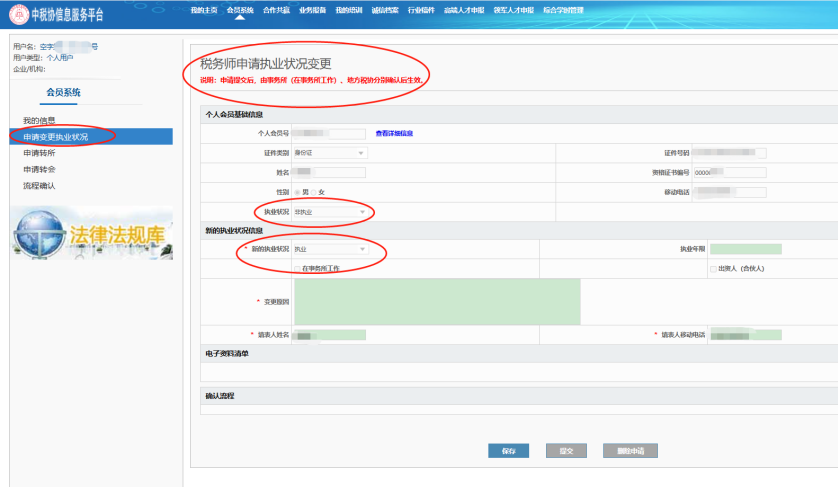Screen dimensions: 838x487
Task: Click the 删除申请 button
Action: pyautogui.click(x=629, y=451)
